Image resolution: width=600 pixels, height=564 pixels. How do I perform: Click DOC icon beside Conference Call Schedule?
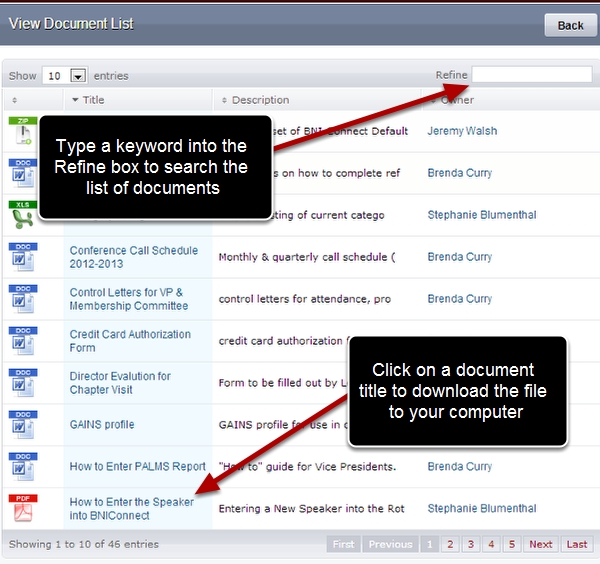pos(22,257)
